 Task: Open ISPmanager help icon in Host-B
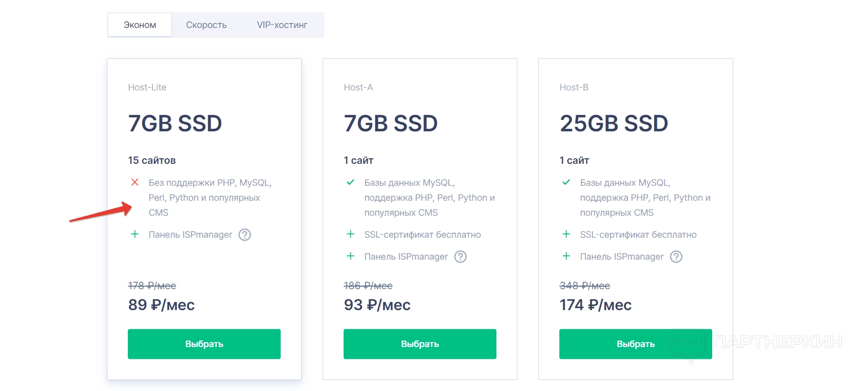point(676,257)
